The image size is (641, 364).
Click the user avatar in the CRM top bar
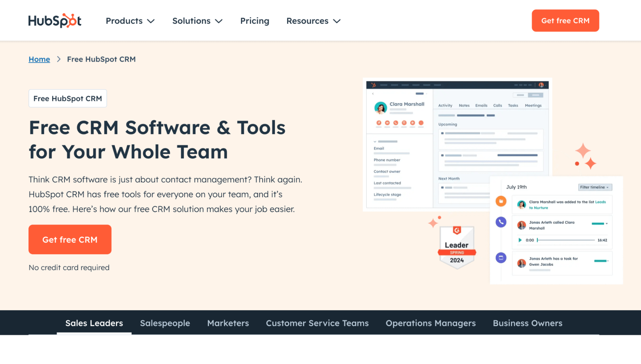click(x=541, y=85)
